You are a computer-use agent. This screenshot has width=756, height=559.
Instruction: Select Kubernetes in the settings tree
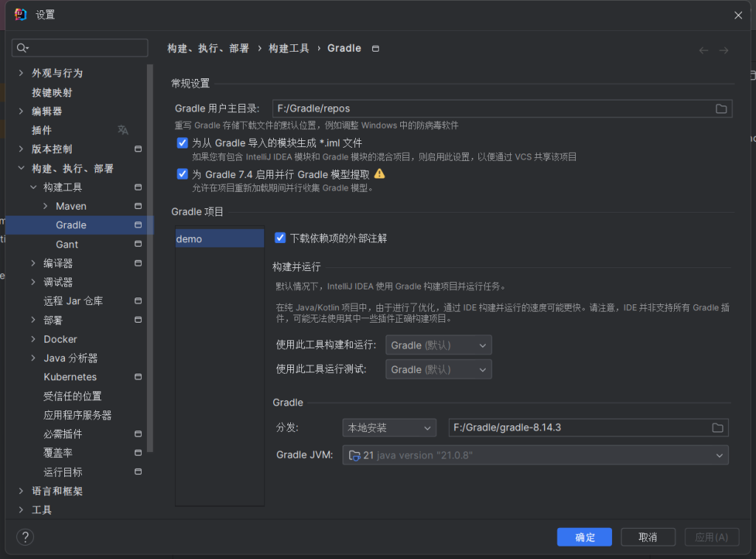pyautogui.click(x=70, y=377)
